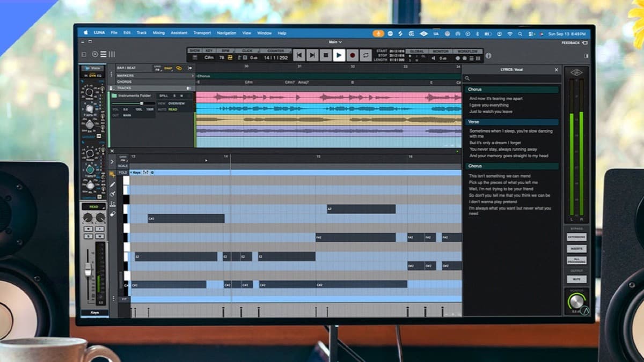This screenshot has height=362, width=644.
Task: Open channel strip READ automation dropdown
Action: (93, 207)
